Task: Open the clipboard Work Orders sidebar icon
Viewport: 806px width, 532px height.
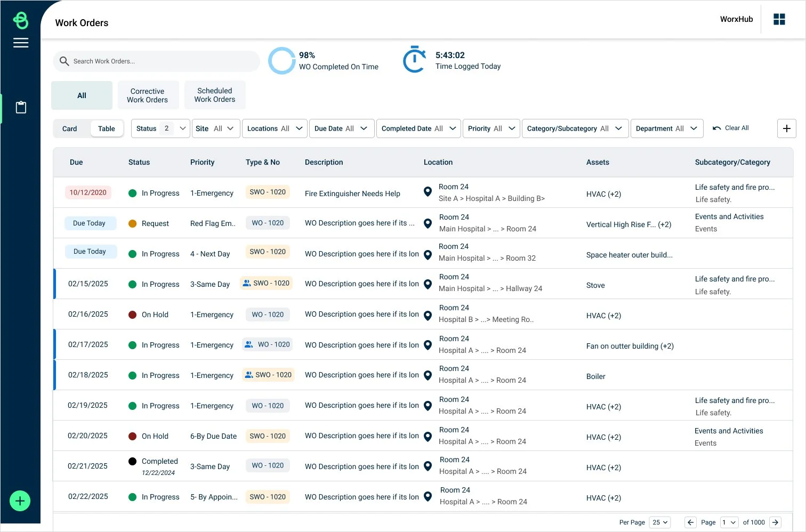Action: click(21, 107)
